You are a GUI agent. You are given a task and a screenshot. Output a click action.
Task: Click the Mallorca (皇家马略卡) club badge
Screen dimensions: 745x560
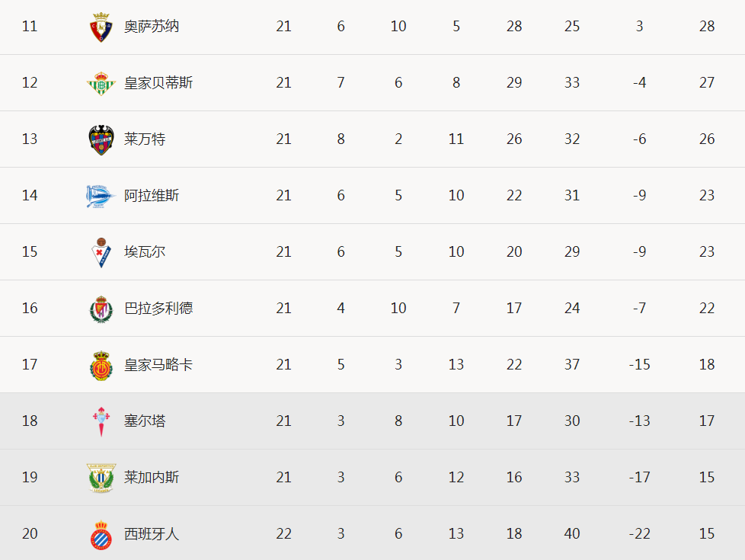[101, 365]
